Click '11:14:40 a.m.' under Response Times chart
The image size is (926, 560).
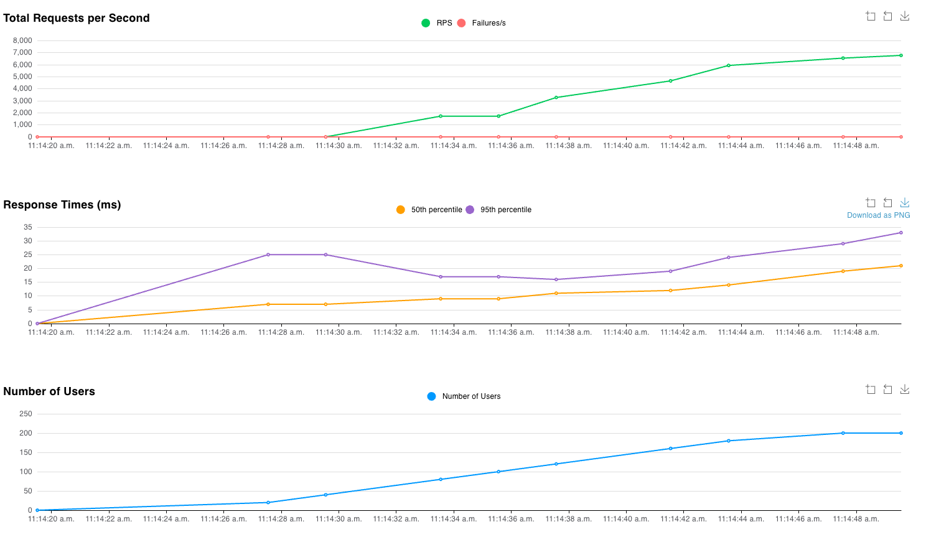coord(626,332)
